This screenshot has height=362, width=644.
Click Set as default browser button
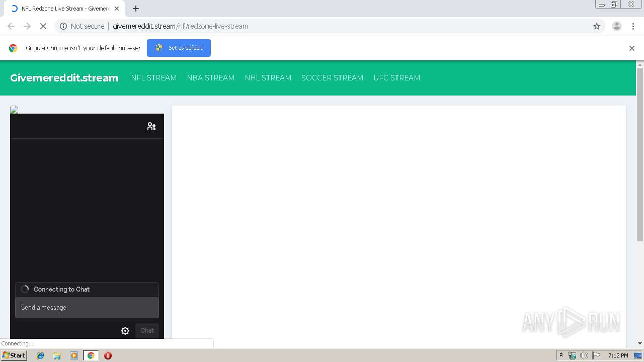pos(179,48)
